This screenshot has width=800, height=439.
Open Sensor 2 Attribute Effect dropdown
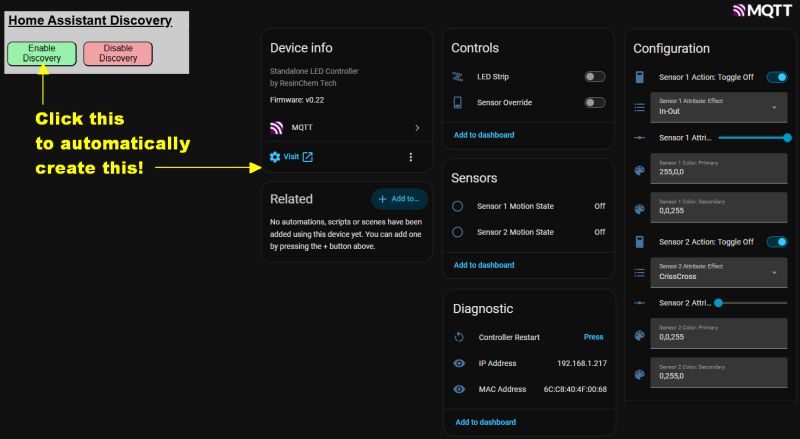tap(719, 272)
